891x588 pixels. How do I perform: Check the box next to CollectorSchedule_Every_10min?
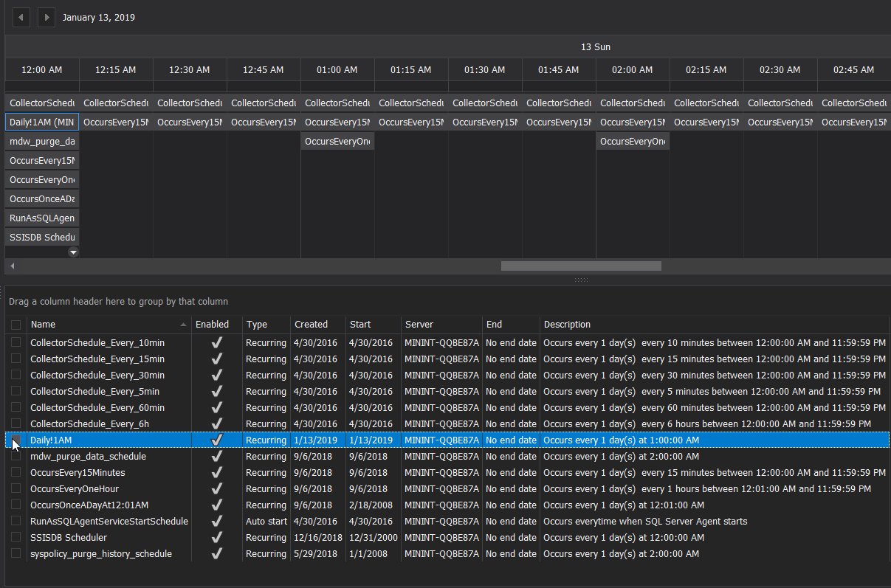pos(16,342)
